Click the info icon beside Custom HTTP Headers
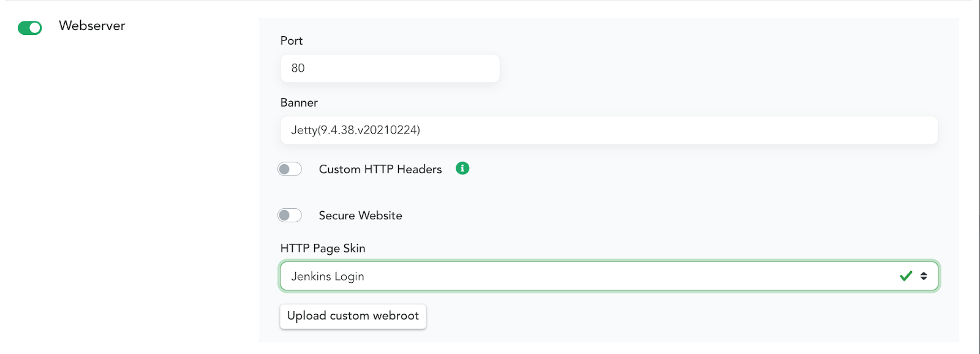The image size is (980, 354). pyautogui.click(x=462, y=168)
